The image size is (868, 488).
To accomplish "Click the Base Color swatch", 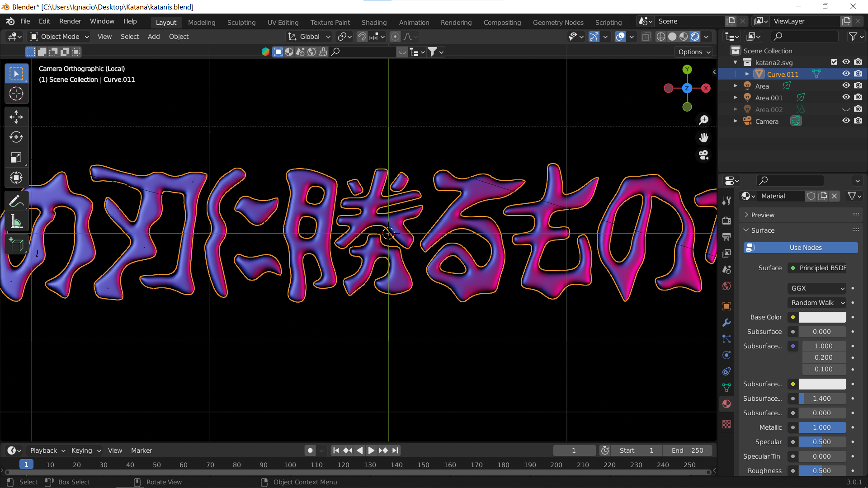I will [x=822, y=317].
